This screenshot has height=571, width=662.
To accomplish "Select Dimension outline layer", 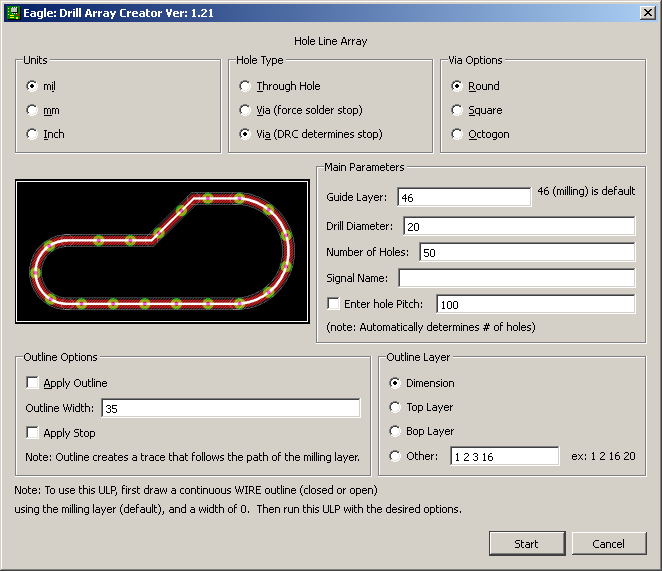I will [395, 383].
